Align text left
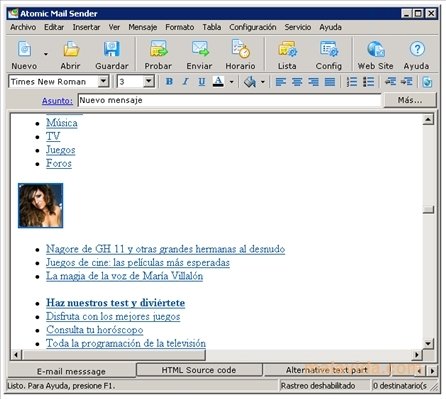This screenshot has width=446, height=399. tap(281, 82)
